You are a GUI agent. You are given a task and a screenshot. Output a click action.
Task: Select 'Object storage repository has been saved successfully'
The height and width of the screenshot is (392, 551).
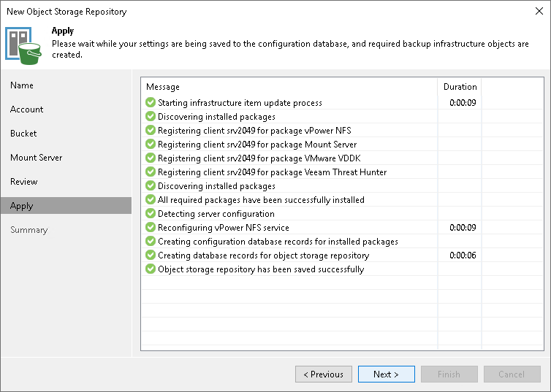point(261,269)
